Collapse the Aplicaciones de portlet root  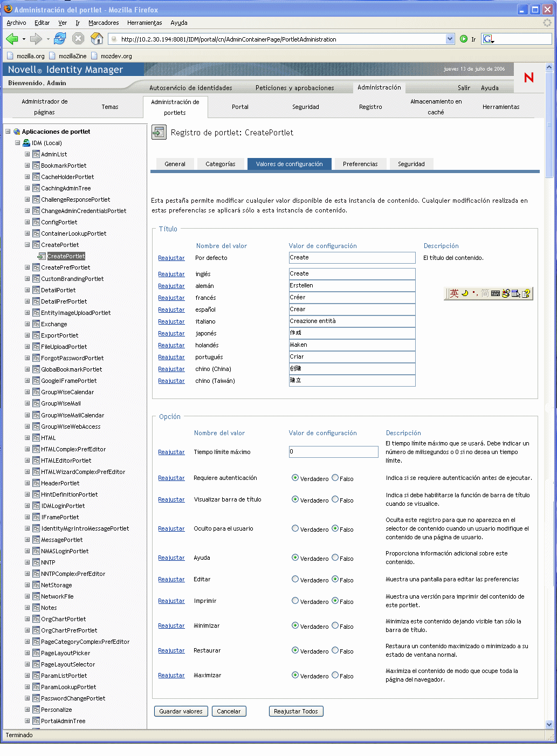click(8, 132)
